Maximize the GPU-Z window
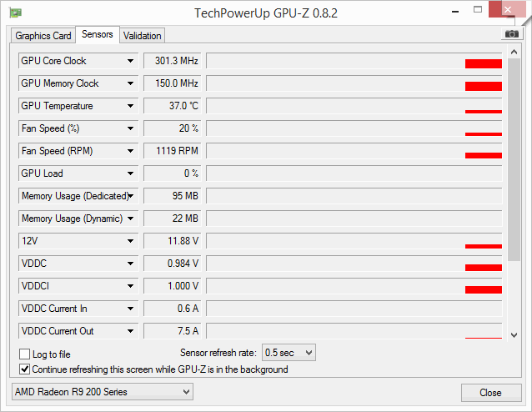532x412 pixels. click(x=478, y=9)
